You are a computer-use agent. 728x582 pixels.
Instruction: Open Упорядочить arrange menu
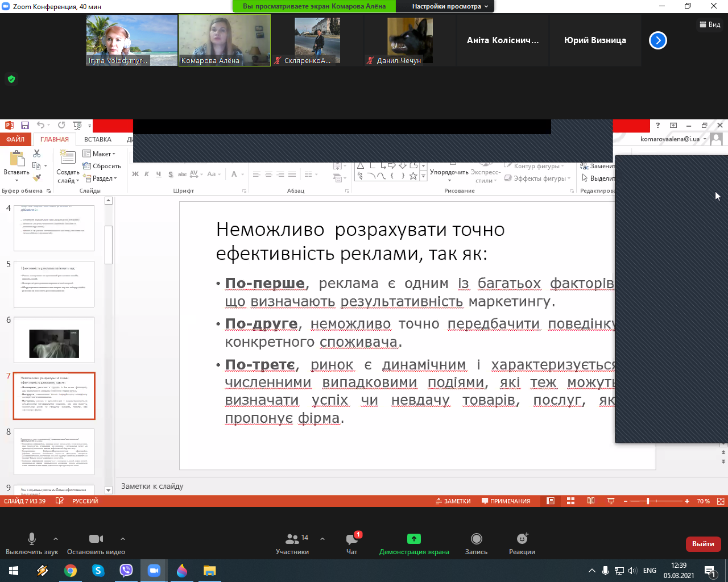[x=449, y=172]
